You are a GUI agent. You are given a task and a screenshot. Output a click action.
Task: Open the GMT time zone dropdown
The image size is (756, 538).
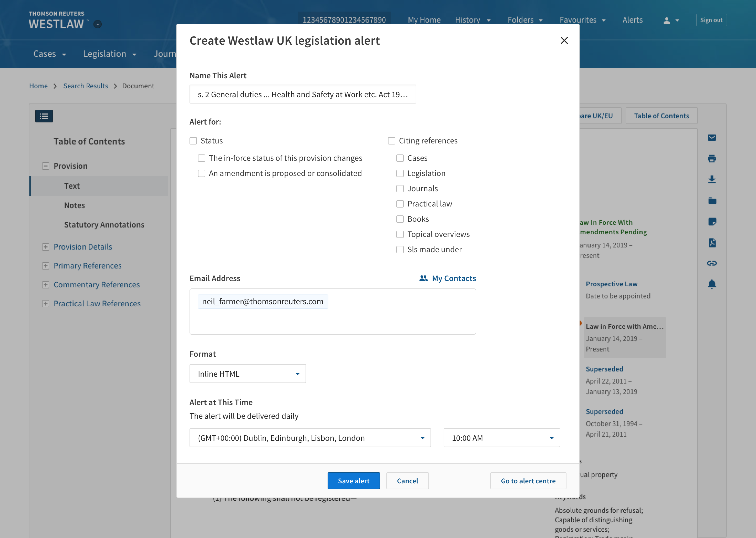tap(310, 438)
